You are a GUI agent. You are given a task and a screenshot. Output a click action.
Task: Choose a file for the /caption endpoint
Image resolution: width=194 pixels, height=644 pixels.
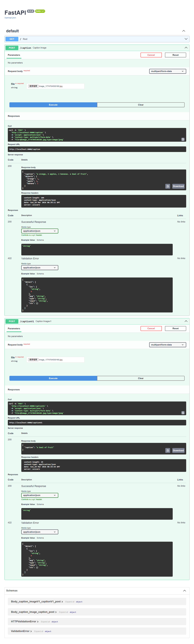click(x=33, y=86)
